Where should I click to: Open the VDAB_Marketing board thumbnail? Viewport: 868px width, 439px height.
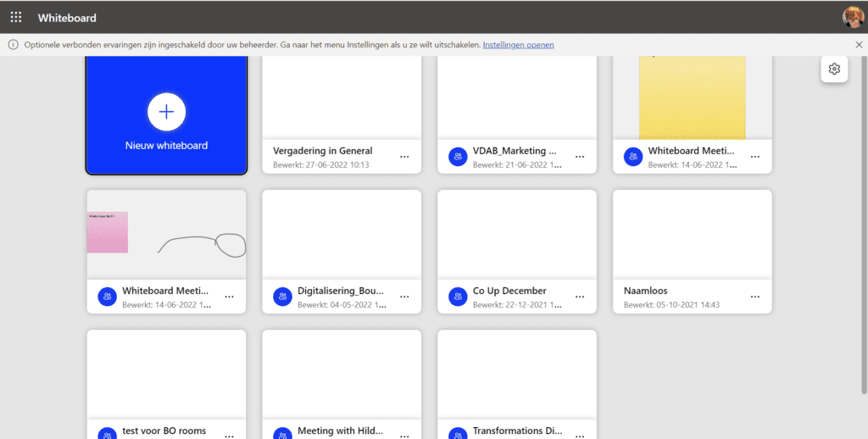517,97
